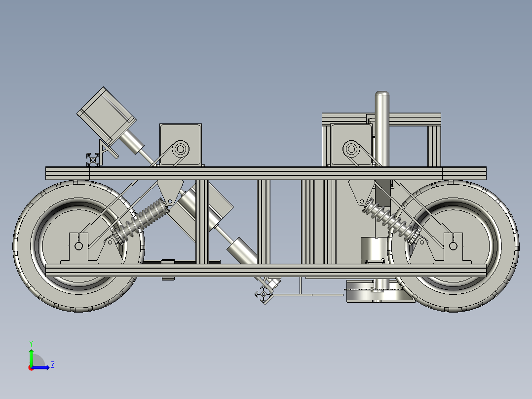The image size is (532, 399).
Task: Select the tall vertical steering column cylinder
Action: pyautogui.click(x=382, y=128)
